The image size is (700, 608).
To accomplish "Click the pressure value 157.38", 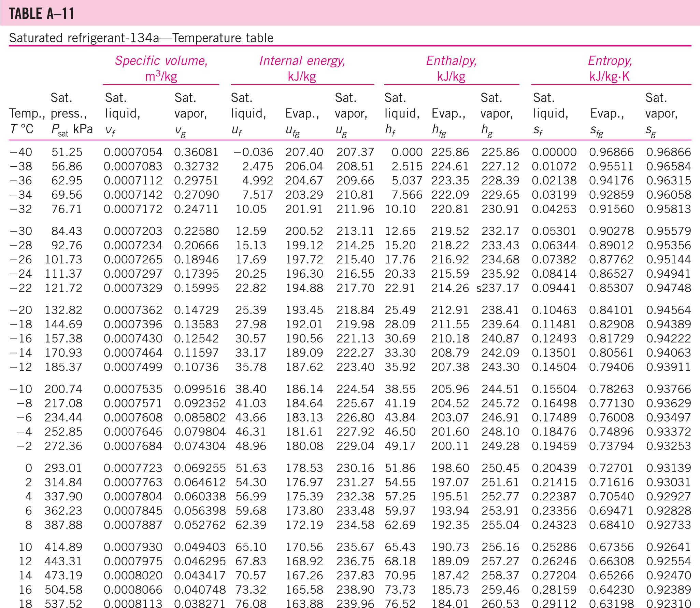I will coord(63,339).
